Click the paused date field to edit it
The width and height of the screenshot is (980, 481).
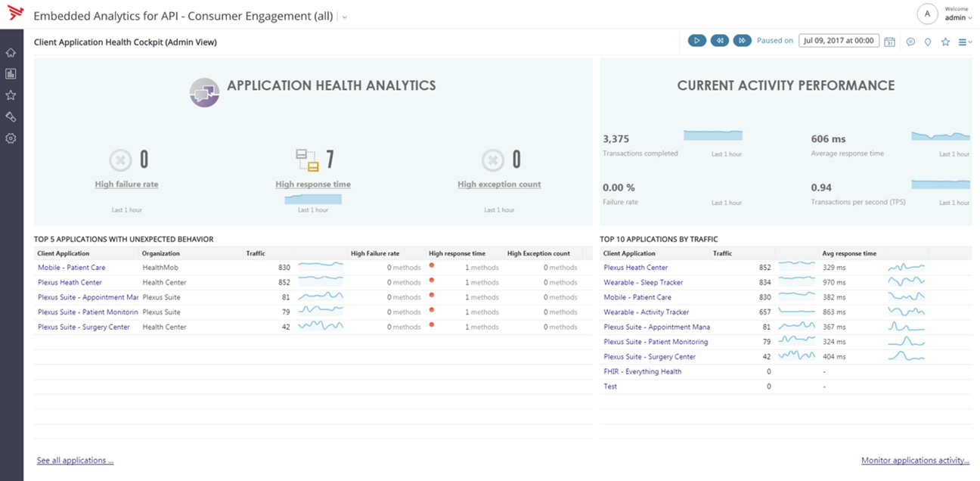point(839,41)
